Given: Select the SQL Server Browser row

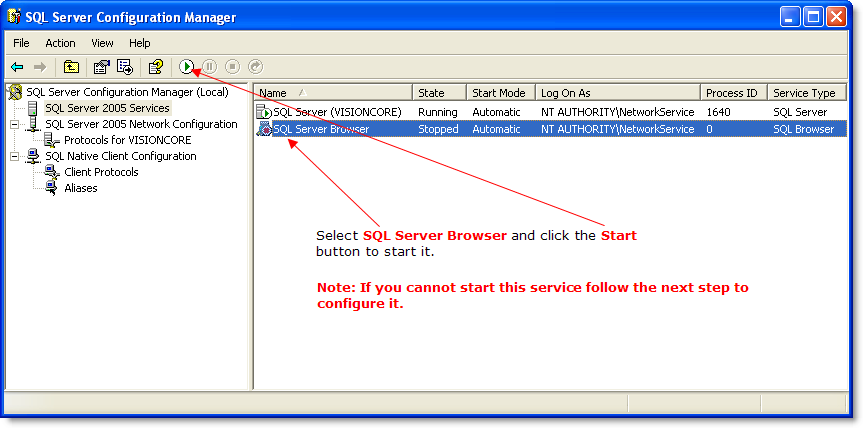Looking at the screenshot, I should click(x=551, y=129).
